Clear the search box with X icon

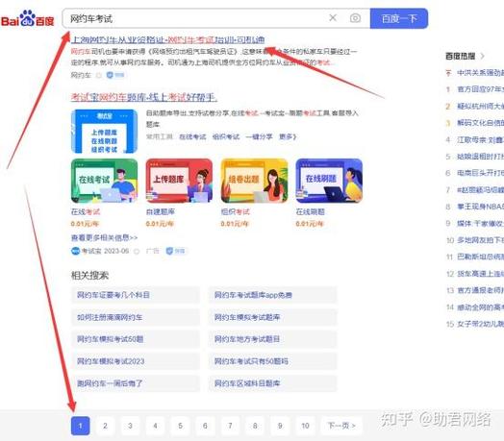[333, 18]
